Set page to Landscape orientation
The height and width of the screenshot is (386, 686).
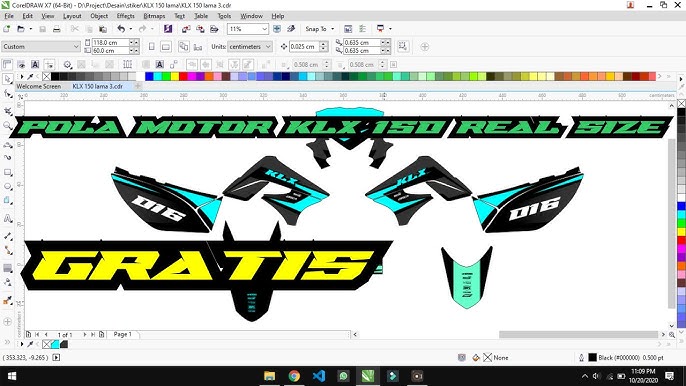point(166,46)
